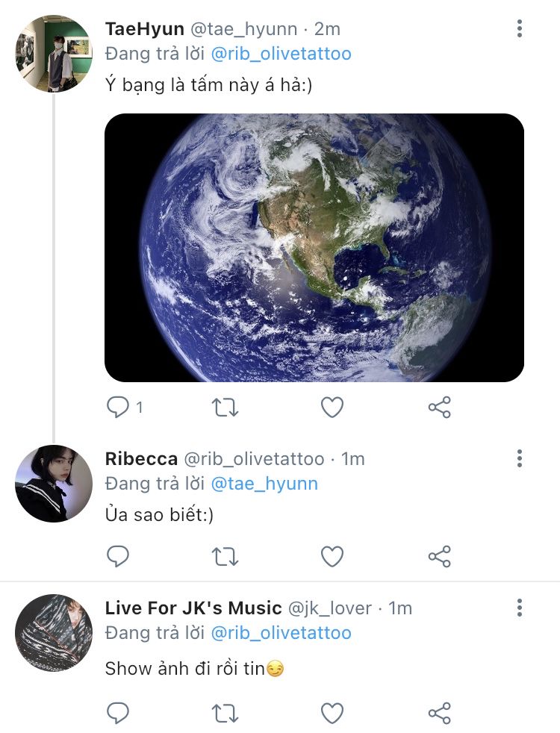Share Ribecca's "Ủa sao biết" tweet

pos(440,556)
